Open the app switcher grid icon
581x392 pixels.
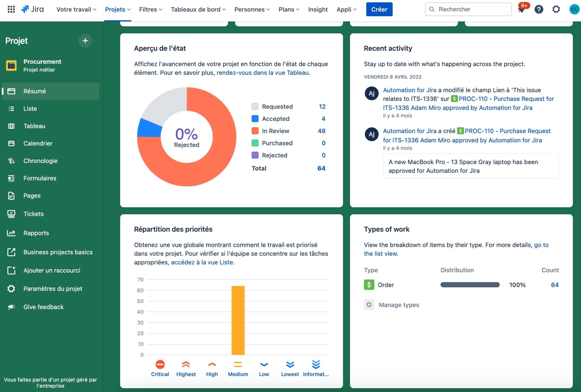tap(11, 9)
